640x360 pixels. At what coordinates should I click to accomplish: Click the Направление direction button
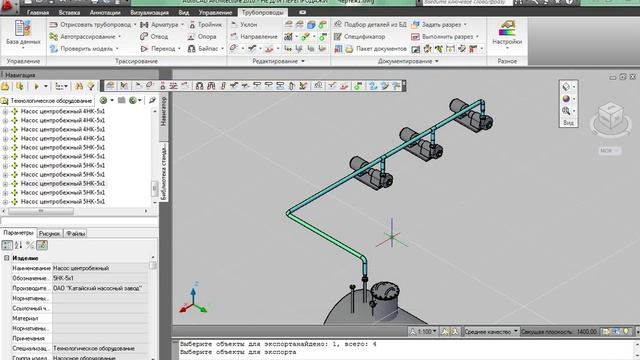[x=254, y=36]
